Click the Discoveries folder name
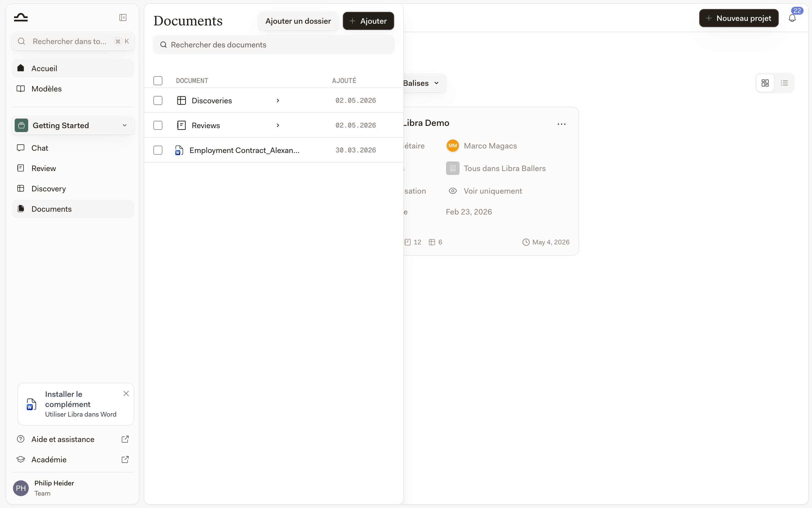This screenshot has width=812, height=508. coord(212,100)
